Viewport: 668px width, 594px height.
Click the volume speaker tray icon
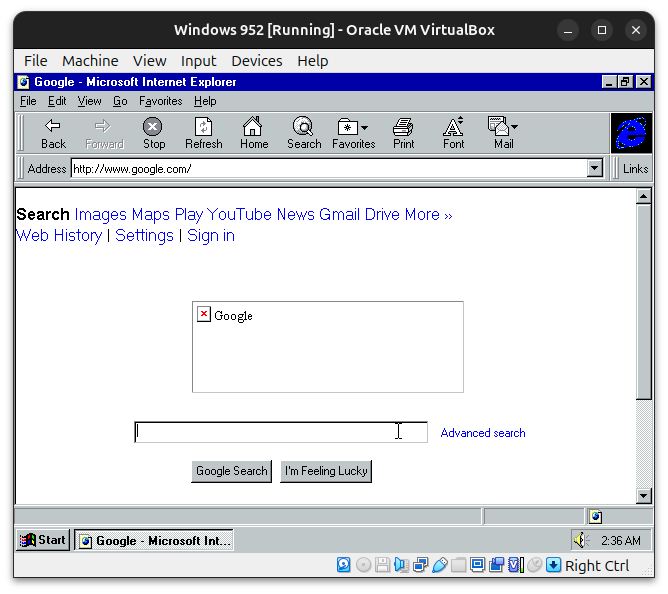pyautogui.click(x=581, y=540)
